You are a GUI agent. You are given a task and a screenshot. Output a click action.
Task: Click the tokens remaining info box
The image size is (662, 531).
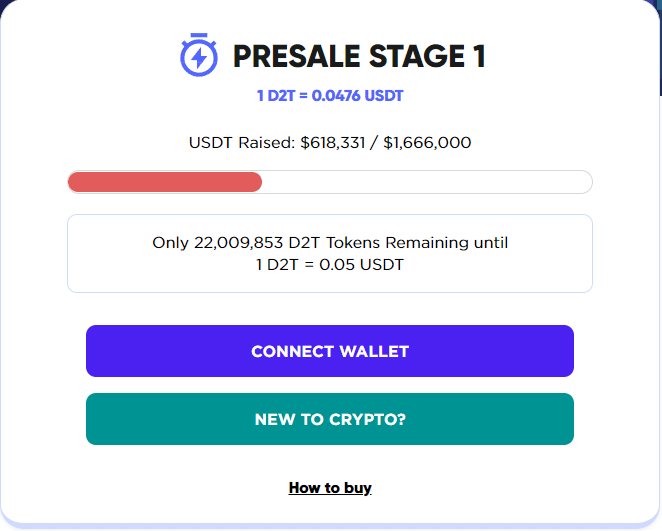coord(330,253)
